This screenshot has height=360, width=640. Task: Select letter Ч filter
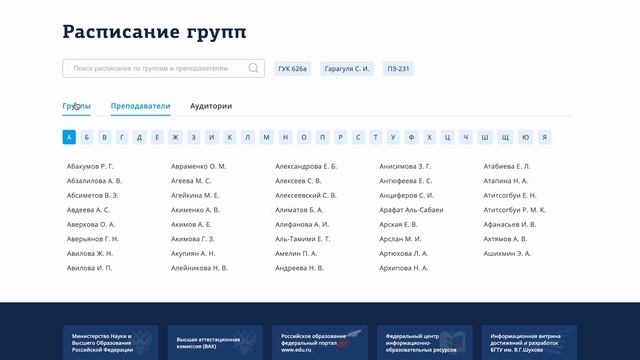(x=466, y=137)
